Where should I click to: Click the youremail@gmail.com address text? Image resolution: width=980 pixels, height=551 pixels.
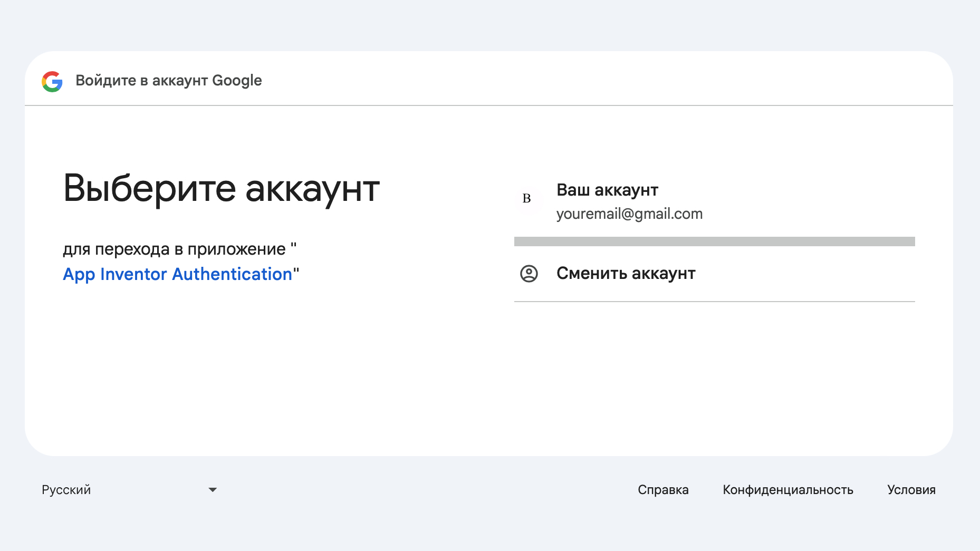(629, 214)
